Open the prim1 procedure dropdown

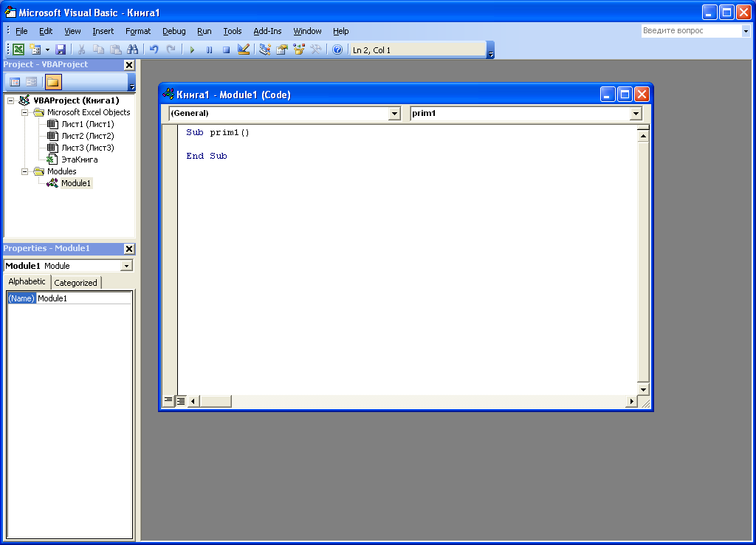(x=636, y=113)
